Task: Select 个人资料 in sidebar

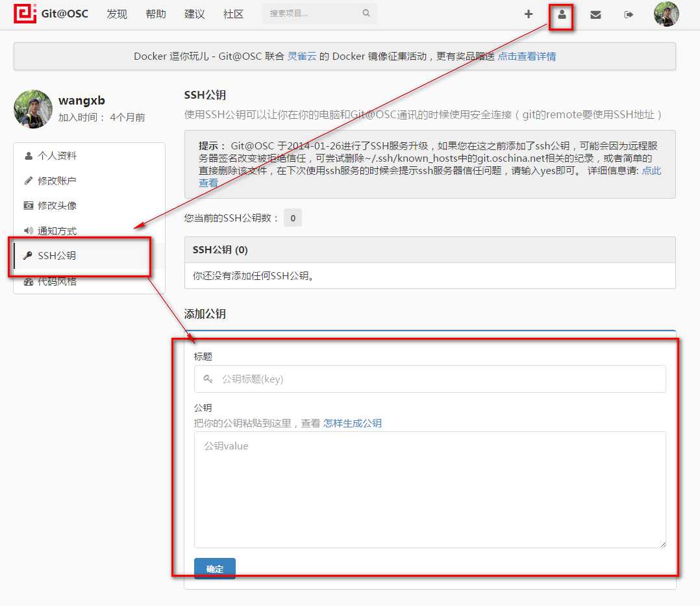Action: [x=90, y=156]
